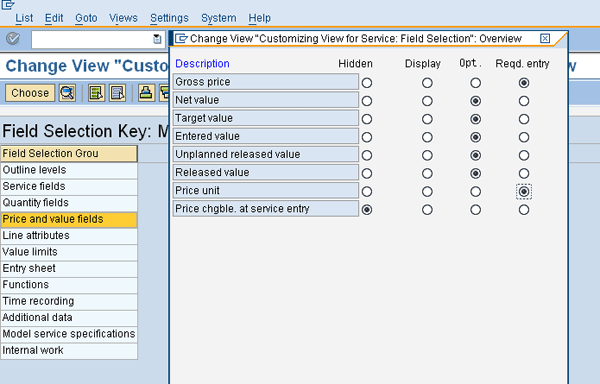Open the Goto menu
Image resolution: width=600 pixels, height=384 pixels.
pos(86,18)
